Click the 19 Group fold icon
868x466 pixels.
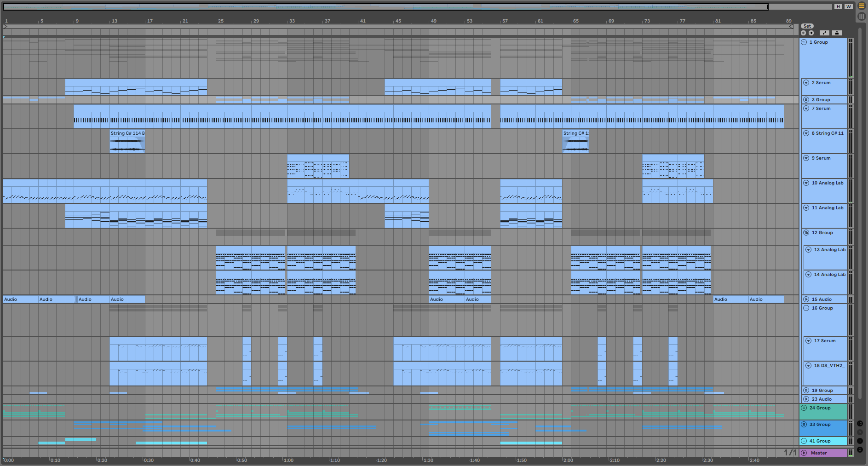click(806, 391)
